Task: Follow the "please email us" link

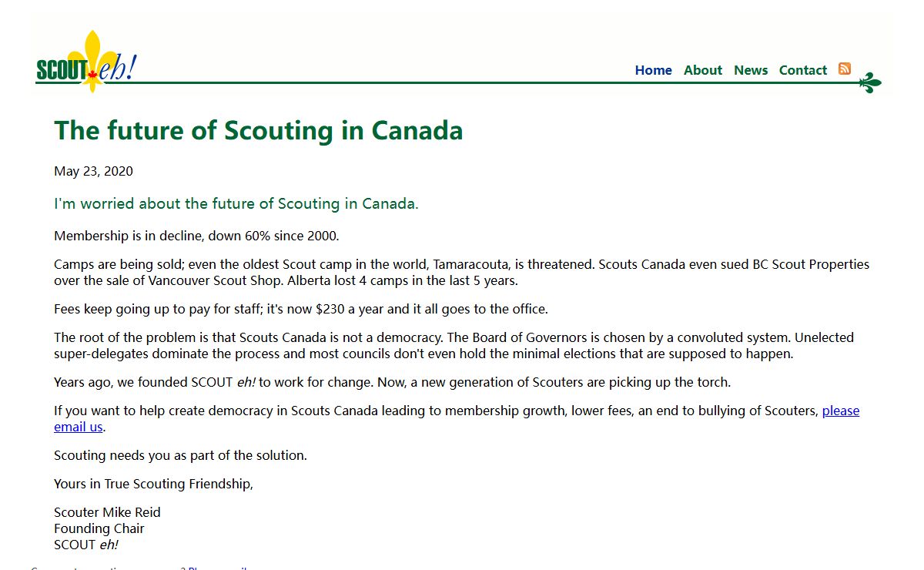Action: tap(840, 411)
